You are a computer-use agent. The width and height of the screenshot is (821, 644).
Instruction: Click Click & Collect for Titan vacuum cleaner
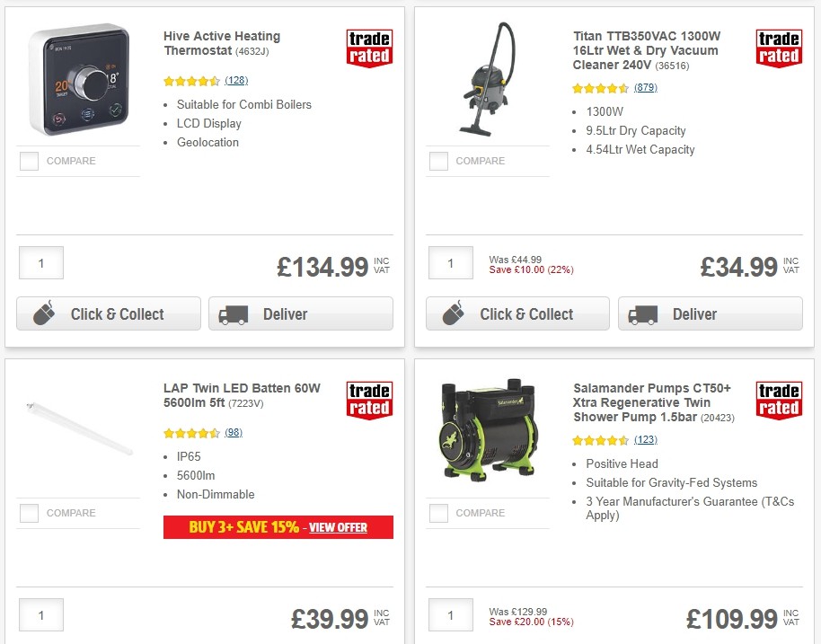(517, 314)
